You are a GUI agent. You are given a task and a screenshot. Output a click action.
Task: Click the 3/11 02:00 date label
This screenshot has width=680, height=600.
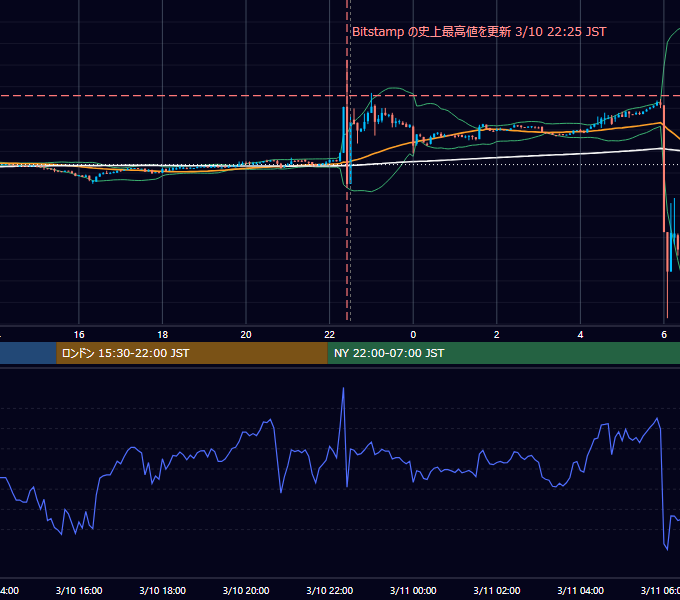point(497,590)
